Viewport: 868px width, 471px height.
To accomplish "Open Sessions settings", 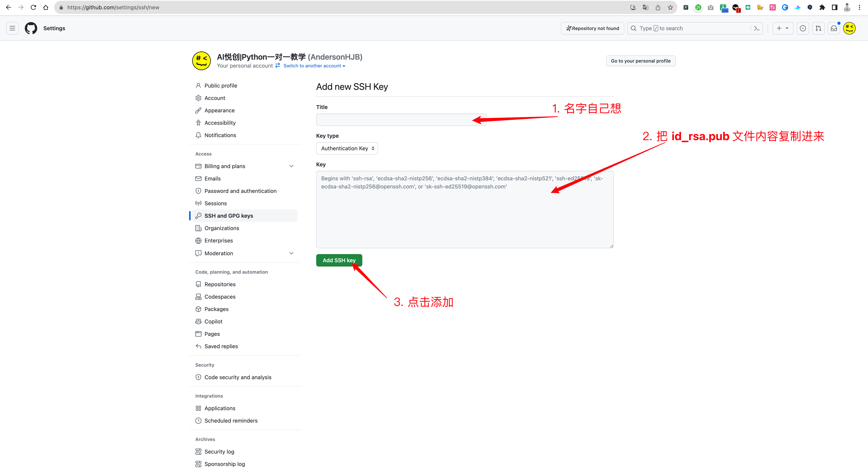I will point(245,204).
